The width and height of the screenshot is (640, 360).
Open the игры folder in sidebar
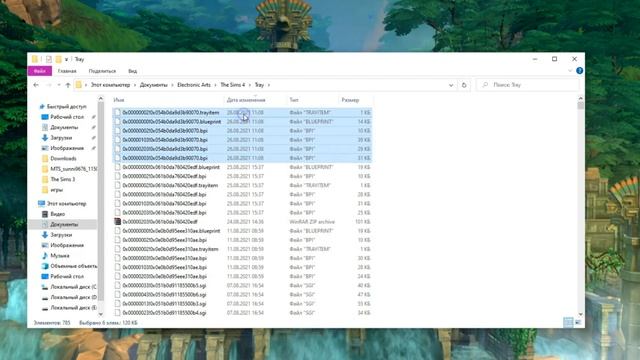point(56,190)
